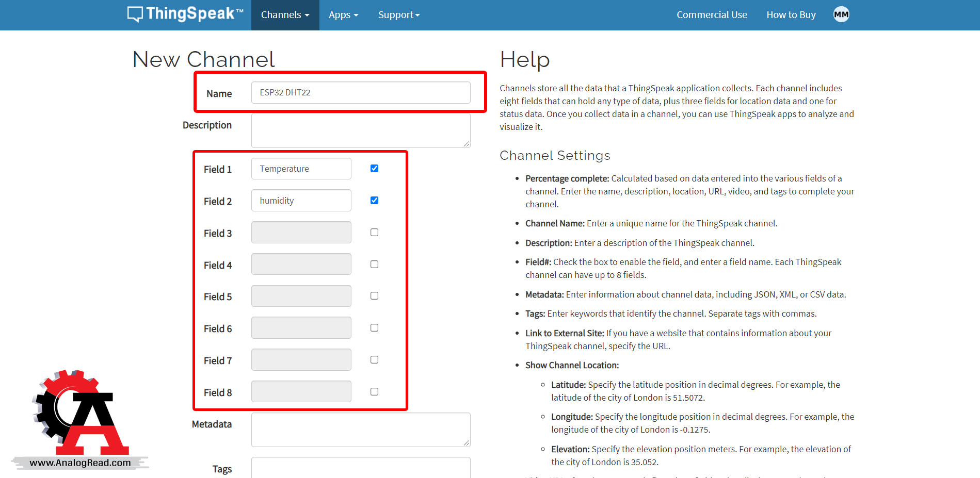Enable the Field 5 checkbox
This screenshot has height=478, width=980.
[x=374, y=296]
